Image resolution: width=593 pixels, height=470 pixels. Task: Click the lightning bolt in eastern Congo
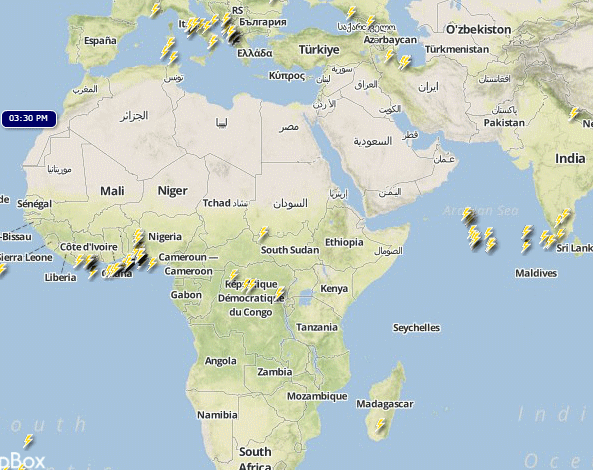click(x=280, y=293)
